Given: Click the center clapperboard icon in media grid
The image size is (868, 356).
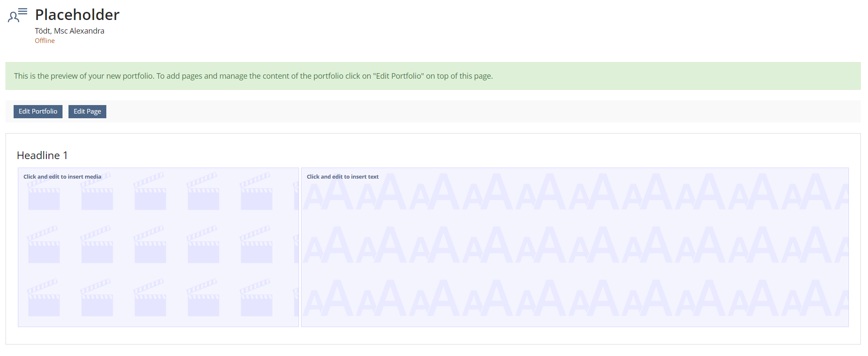Looking at the screenshot, I should [150, 246].
